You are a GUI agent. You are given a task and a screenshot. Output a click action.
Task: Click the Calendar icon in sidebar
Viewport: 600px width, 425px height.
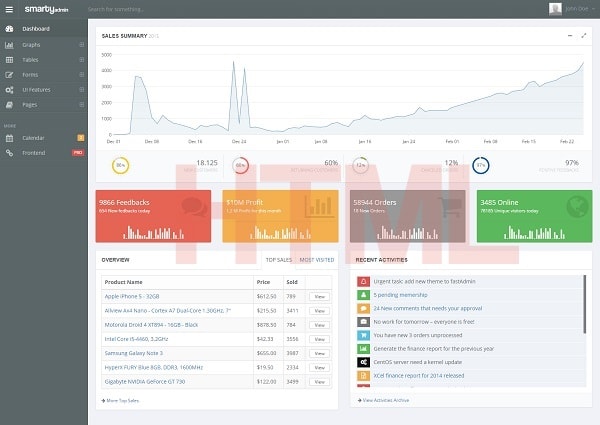click(9, 137)
